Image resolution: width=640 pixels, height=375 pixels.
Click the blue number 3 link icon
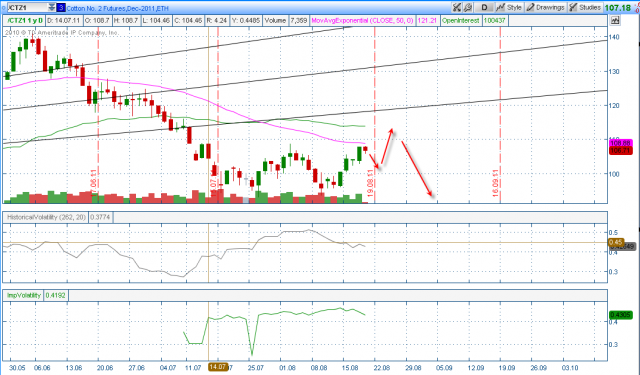(60, 7)
